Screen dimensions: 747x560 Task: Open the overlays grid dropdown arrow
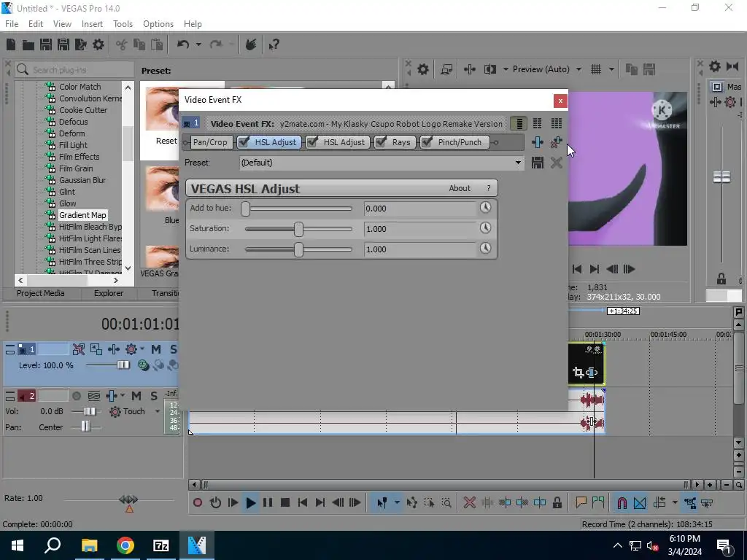click(x=611, y=69)
